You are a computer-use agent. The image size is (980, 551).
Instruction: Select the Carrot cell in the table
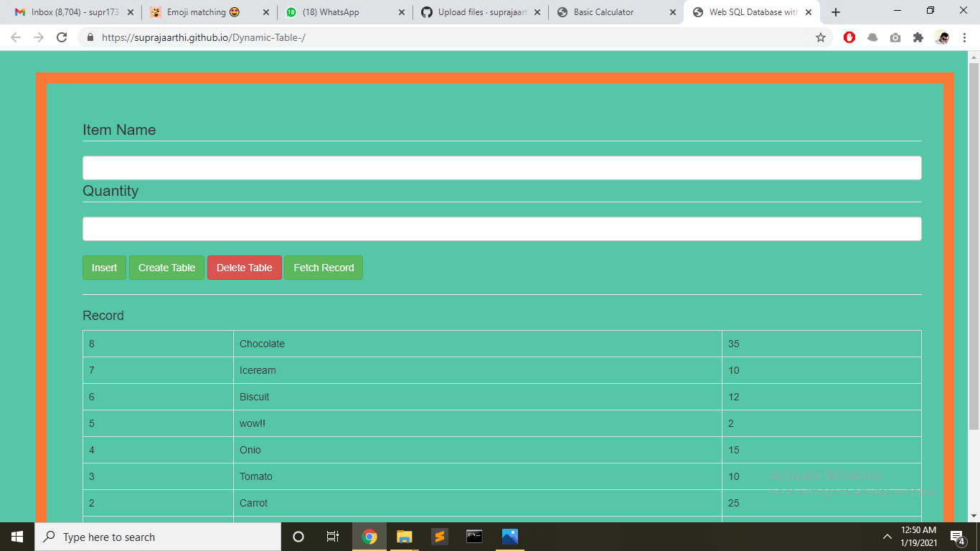click(478, 503)
